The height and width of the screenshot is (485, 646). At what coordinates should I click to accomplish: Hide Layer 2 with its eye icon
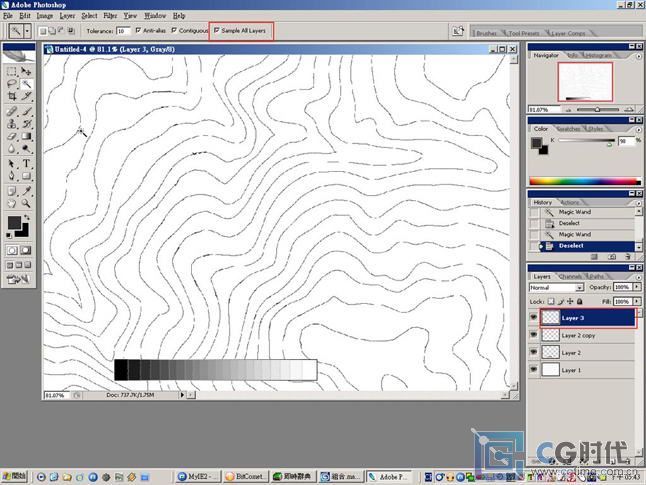[534, 352]
